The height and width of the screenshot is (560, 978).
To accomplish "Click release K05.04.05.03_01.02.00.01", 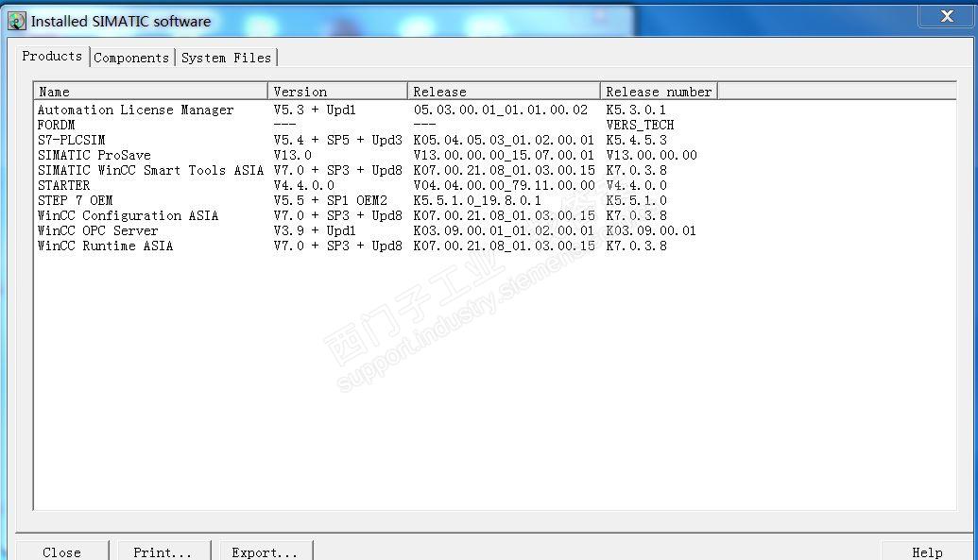I will coord(504,140).
